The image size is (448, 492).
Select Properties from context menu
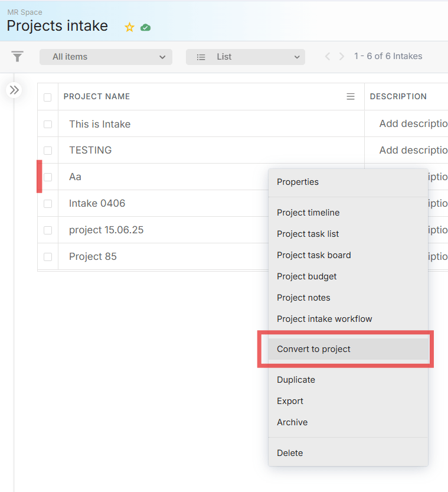pyautogui.click(x=297, y=182)
